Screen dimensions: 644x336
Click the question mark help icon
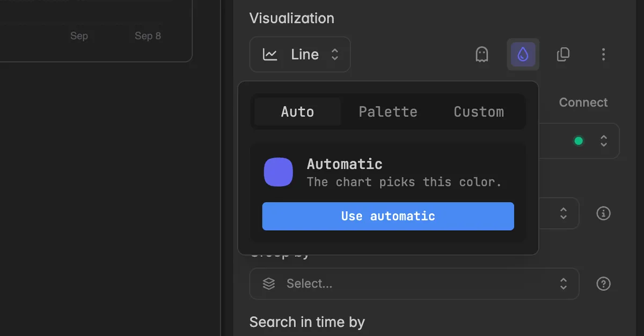point(603,283)
